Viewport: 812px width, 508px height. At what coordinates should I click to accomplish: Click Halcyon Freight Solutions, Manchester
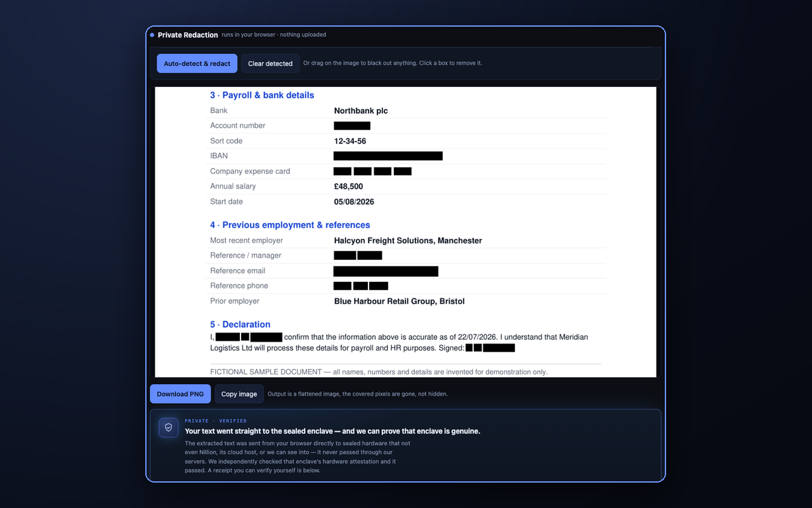pyautogui.click(x=408, y=241)
